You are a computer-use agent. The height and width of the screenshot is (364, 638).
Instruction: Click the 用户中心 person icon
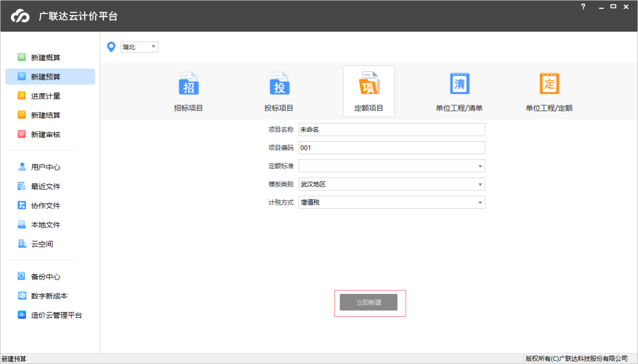click(22, 167)
